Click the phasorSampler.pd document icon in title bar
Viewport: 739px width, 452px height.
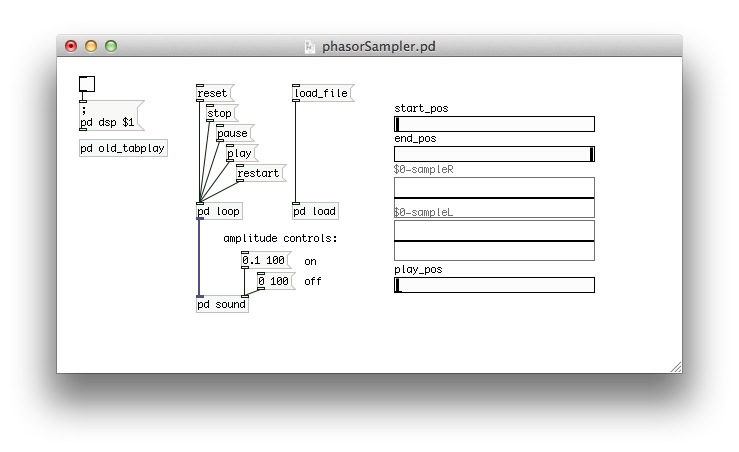310,46
